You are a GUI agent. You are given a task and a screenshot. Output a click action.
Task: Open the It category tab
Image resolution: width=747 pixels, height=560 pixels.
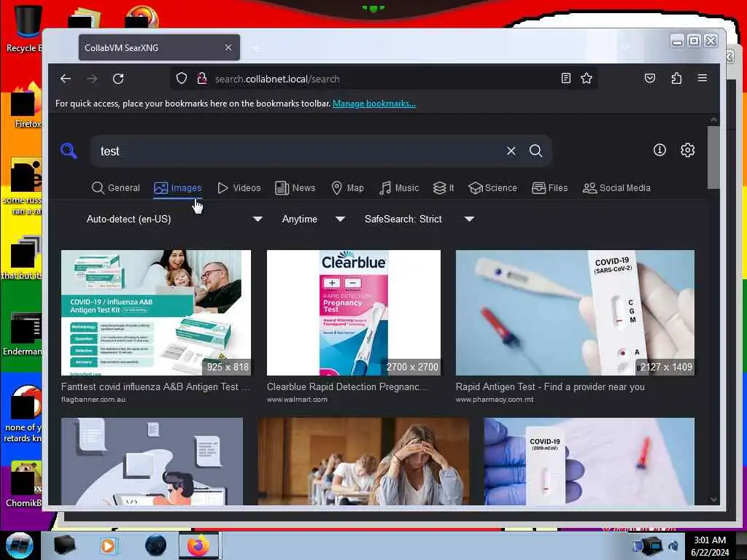(x=444, y=188)
